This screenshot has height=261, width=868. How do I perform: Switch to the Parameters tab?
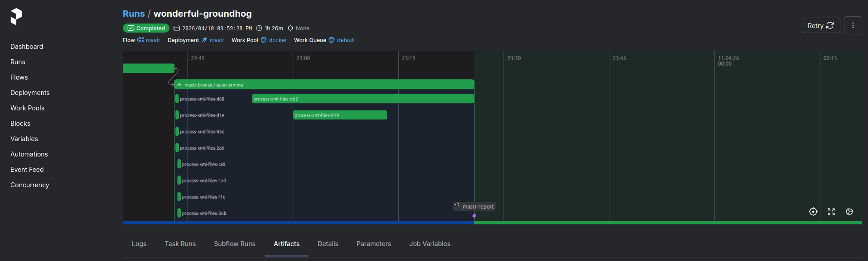[374, 244]
